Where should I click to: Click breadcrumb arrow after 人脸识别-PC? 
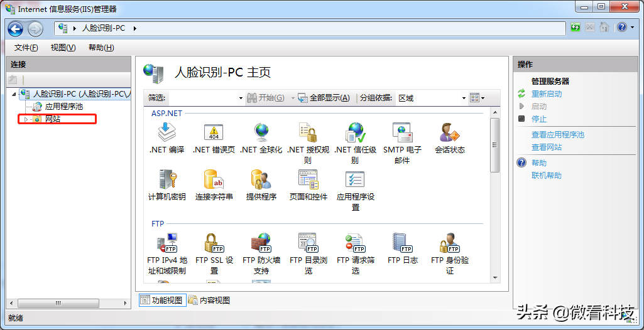pyautogui.click(x=134, y=28)
